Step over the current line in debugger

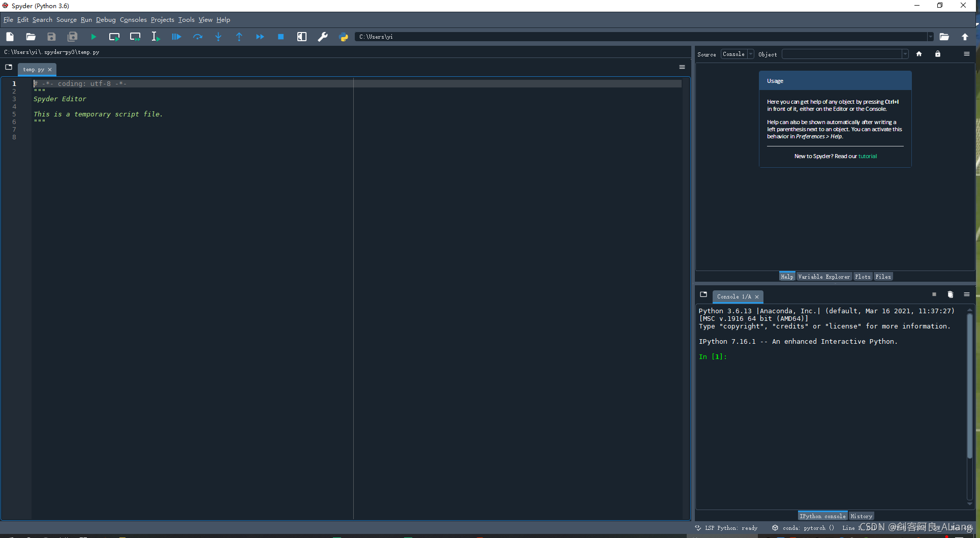[197, 37]
